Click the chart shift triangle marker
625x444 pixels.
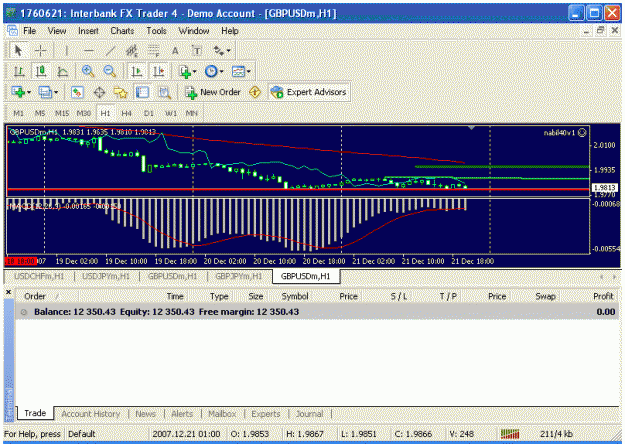pos(472,128)
